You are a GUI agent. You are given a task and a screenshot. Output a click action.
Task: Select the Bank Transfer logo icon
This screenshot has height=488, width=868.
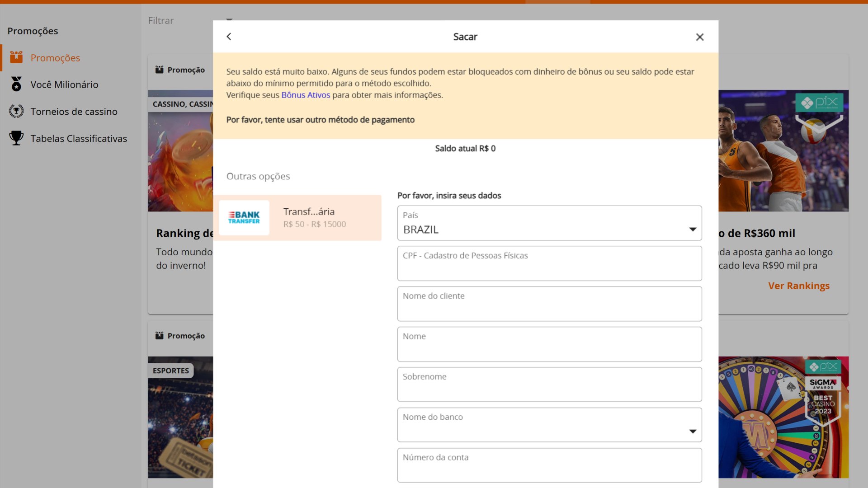pyautogui.click(x=244, y=218)
